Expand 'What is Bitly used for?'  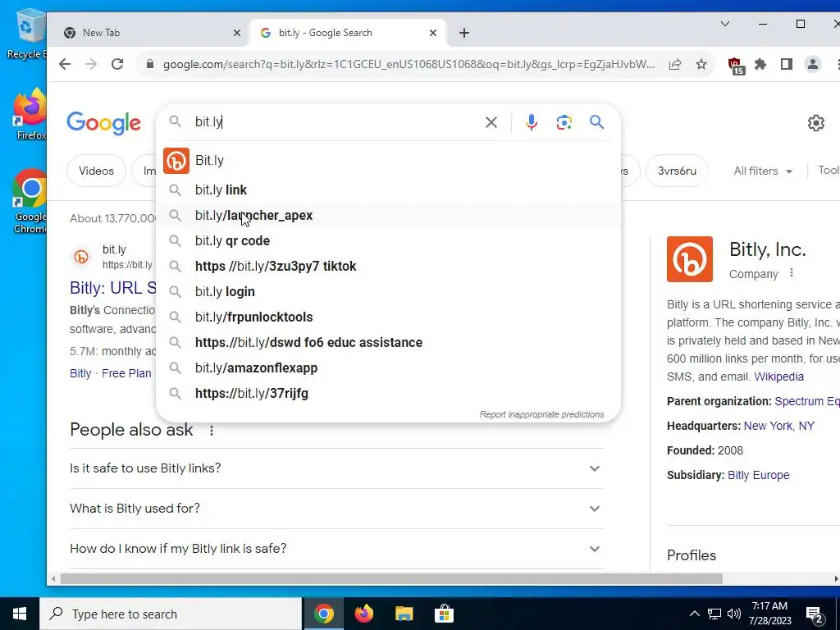click(x=336, y=509)
